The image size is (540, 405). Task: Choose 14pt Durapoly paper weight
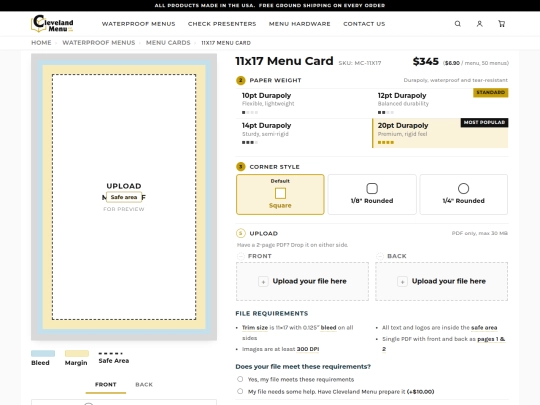pos(303,134)
